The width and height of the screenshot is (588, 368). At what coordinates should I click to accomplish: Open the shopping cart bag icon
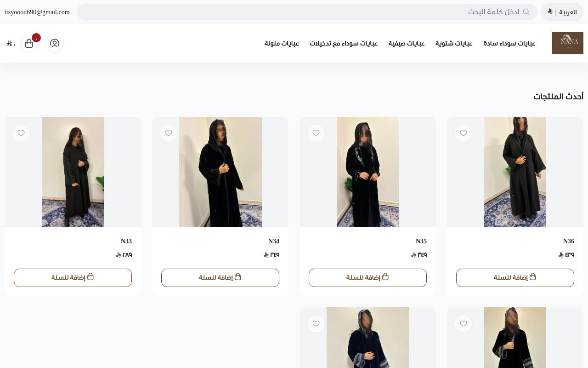point(29,43)
